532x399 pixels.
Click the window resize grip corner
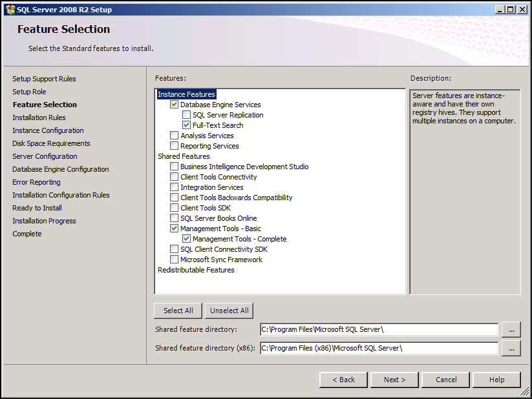[x=525, y=392]
